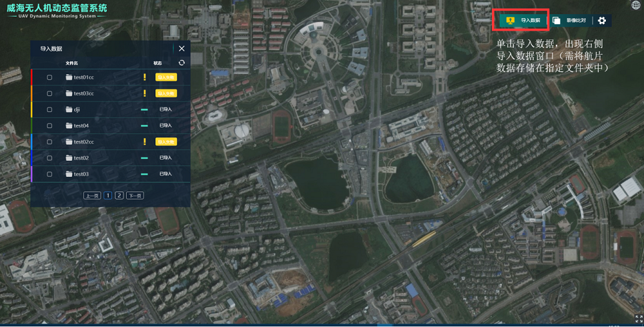The width and height of the screenshot is (644, 327).
Task: Click 导入失败 button for test01cc
Action: pyautogui.click(x=166, y=77)
